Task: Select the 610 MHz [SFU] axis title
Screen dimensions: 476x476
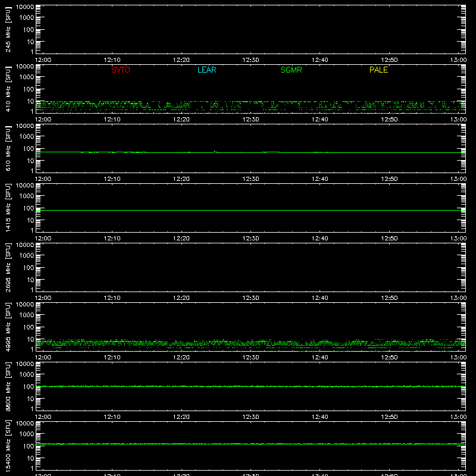Action: (x=8, y=149)
